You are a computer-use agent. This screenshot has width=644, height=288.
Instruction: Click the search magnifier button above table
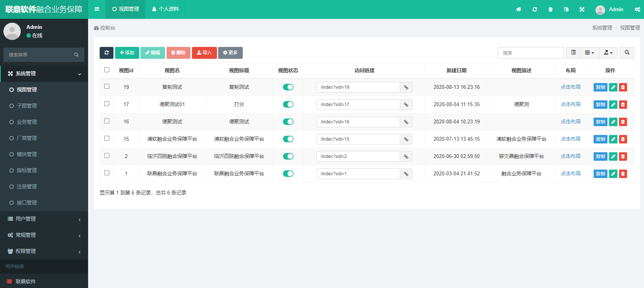coord(627,53)
